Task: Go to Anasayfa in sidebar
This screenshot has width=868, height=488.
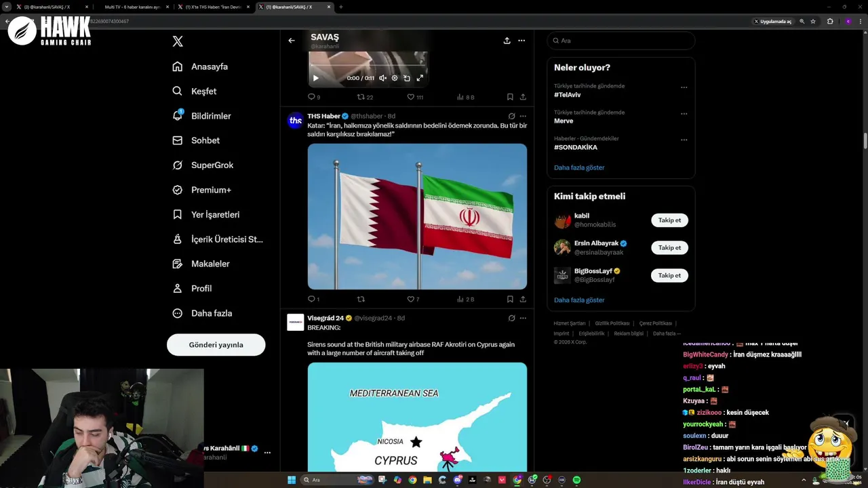Action: 201,66
